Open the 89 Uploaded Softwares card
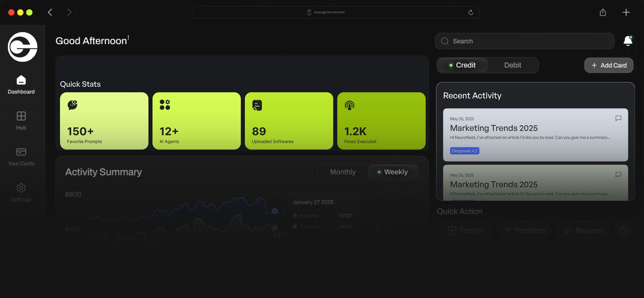This screenshot has height=298, width=644. point(289,121)
